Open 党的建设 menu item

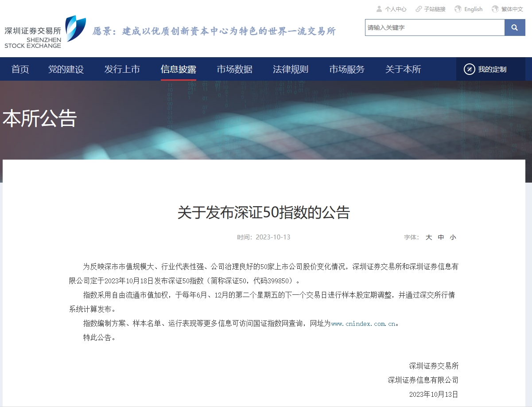click(66, 69)
